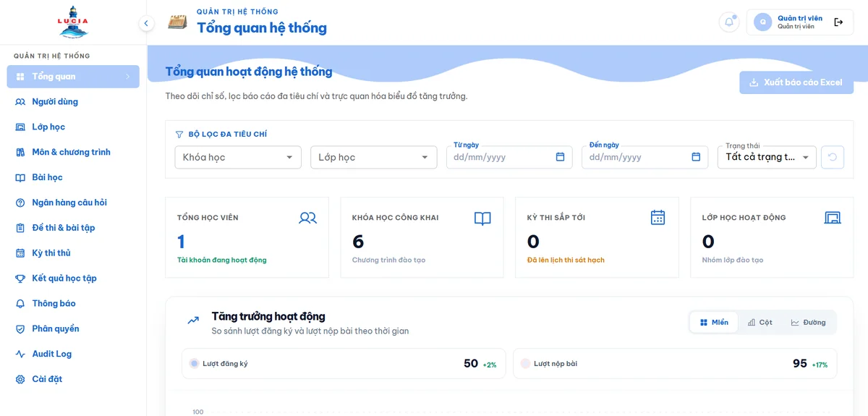Click the filter funnel icon
The height and width of the screenshot is (416, 868).
click(179, 135)
